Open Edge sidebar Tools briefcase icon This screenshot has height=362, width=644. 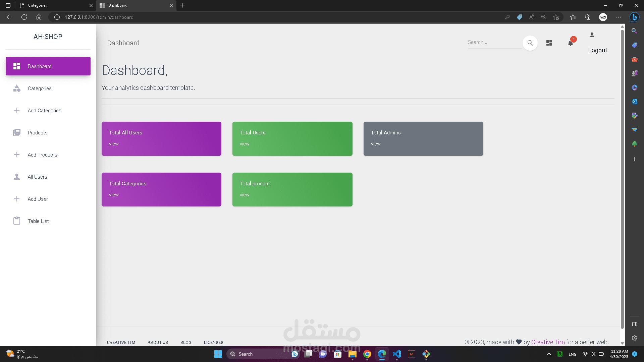pos(634,59)
